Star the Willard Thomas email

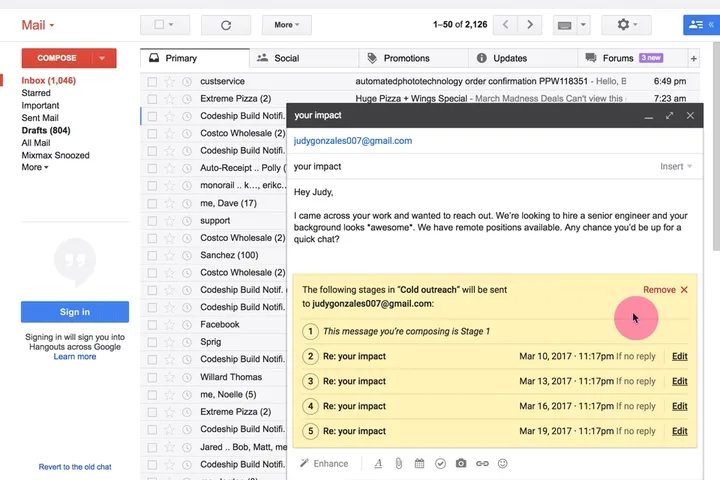[x=169, y=377]
